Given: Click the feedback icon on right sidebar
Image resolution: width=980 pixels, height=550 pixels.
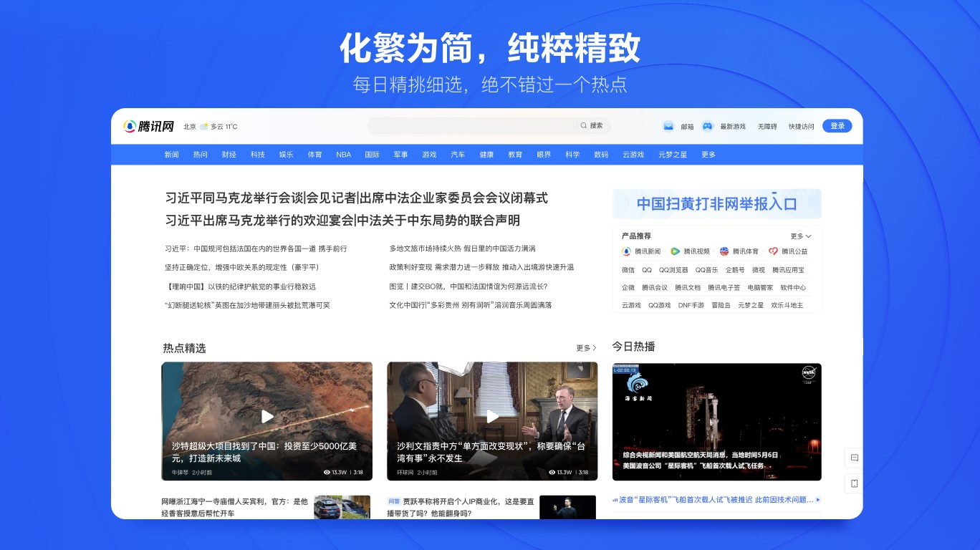Looking at the screenshot, I should click(854, 458).
